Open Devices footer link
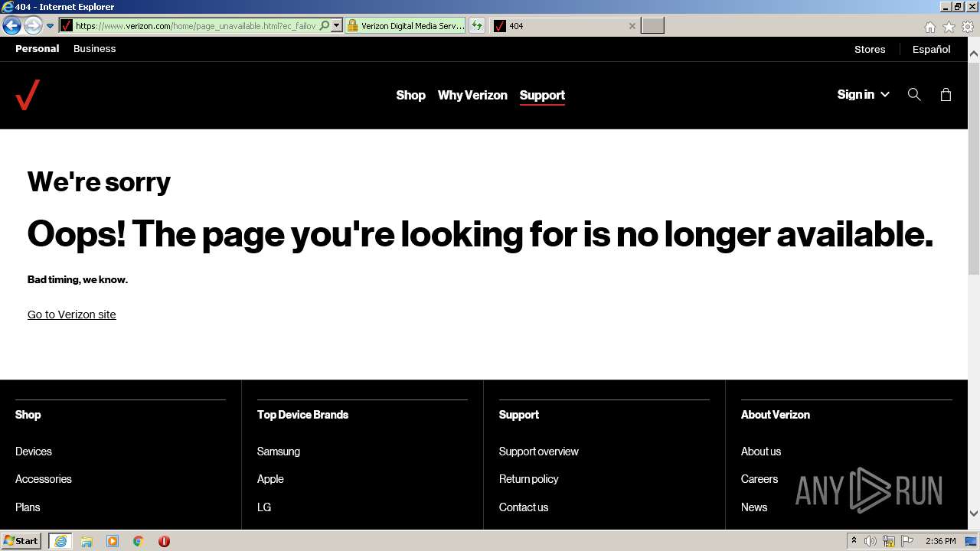This screenshot has width=980, height=551. (x=34, y=452)
